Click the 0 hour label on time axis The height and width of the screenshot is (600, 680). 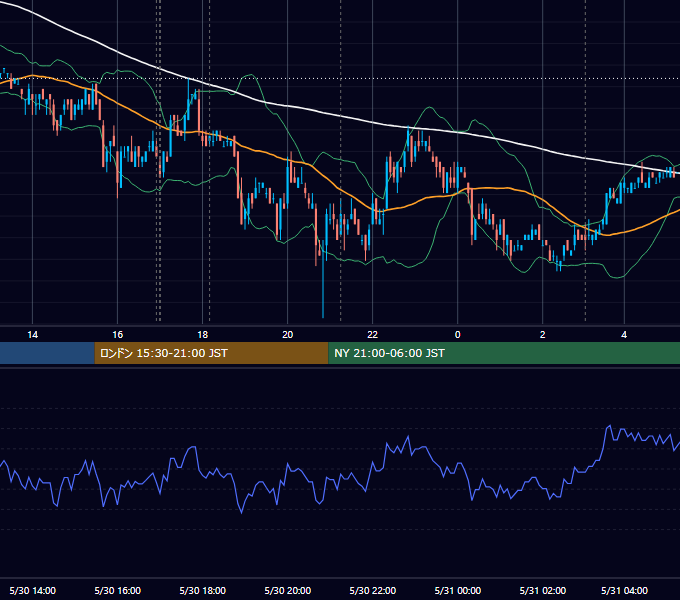[458, 335]
